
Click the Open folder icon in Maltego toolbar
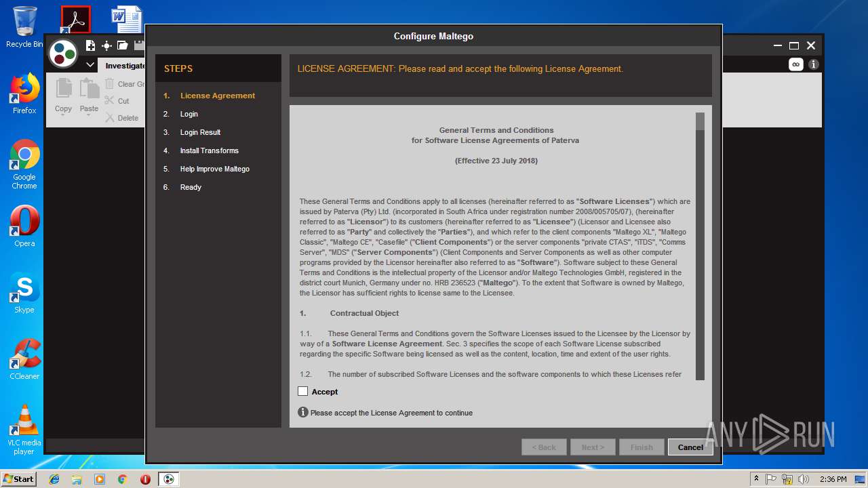coord(122,45)
